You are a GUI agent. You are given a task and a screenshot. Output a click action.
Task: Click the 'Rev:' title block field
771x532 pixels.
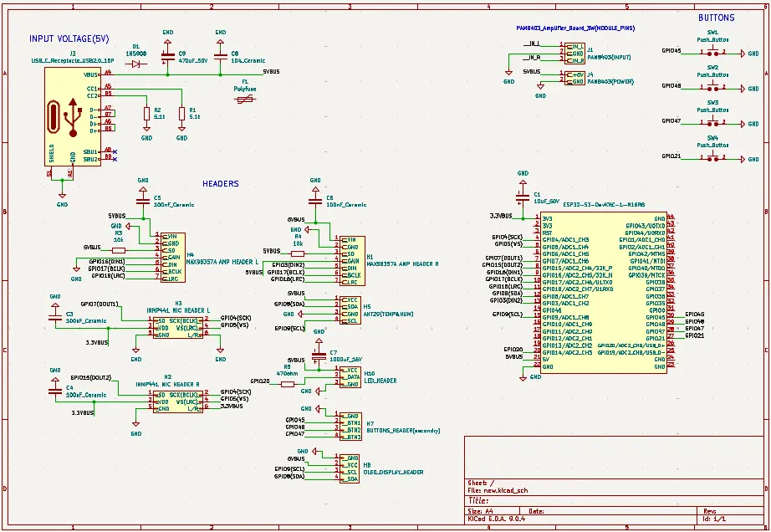pyautogui.click(x=709, y=511)
